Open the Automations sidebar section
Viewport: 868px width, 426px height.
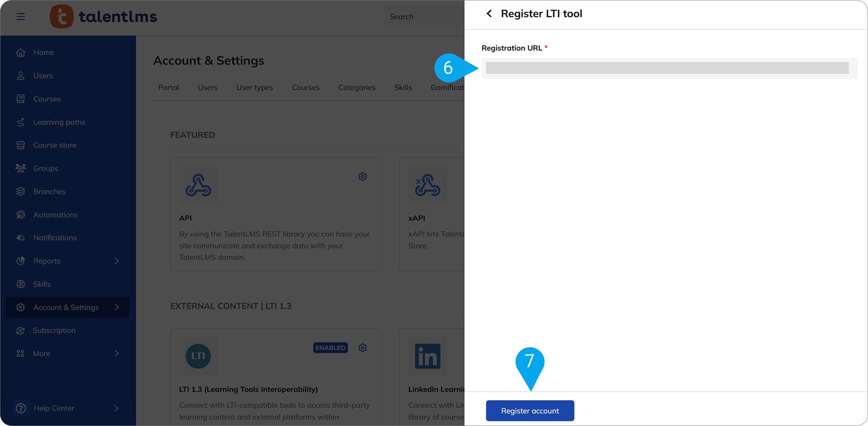[x=55, y=214]
